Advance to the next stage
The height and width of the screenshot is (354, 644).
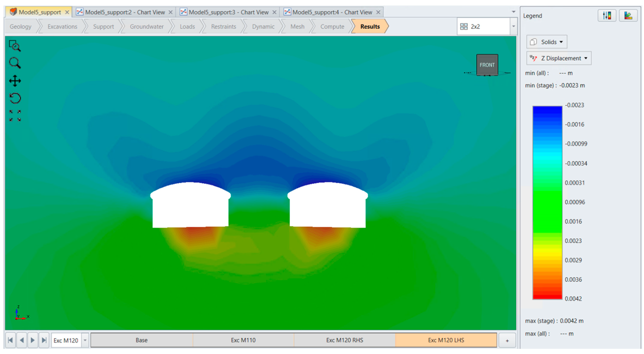pyautogui.click(x=33, y=340)
